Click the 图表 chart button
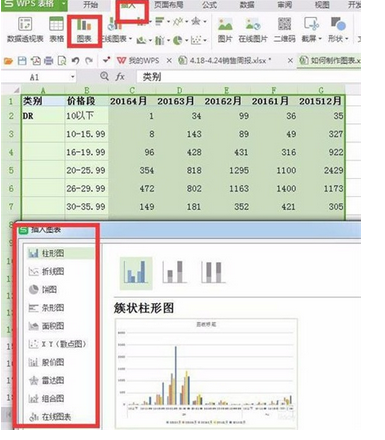The width and height of the screenshot is (385, 440). click(x=84, y=31)
